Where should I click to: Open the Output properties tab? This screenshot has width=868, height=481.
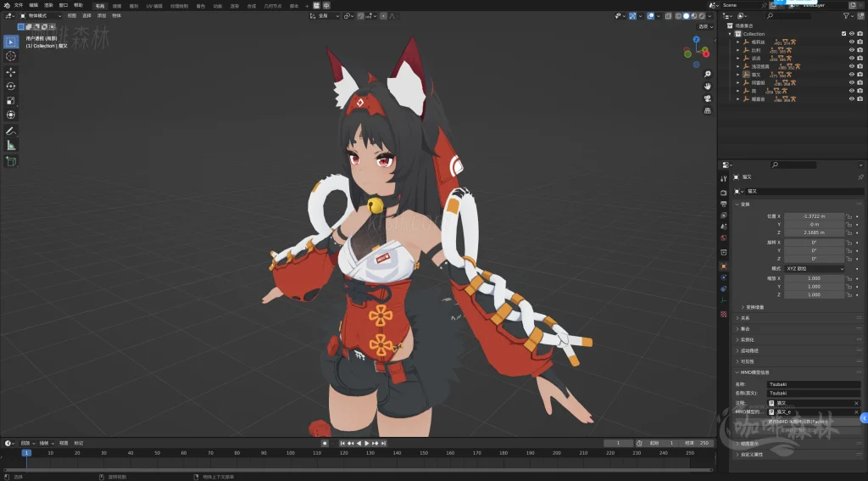tap(724, 204)
